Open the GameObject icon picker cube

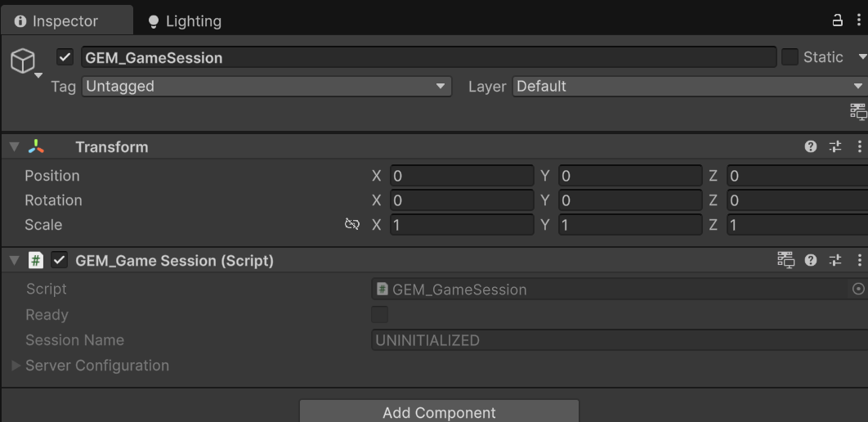(23, 61)
